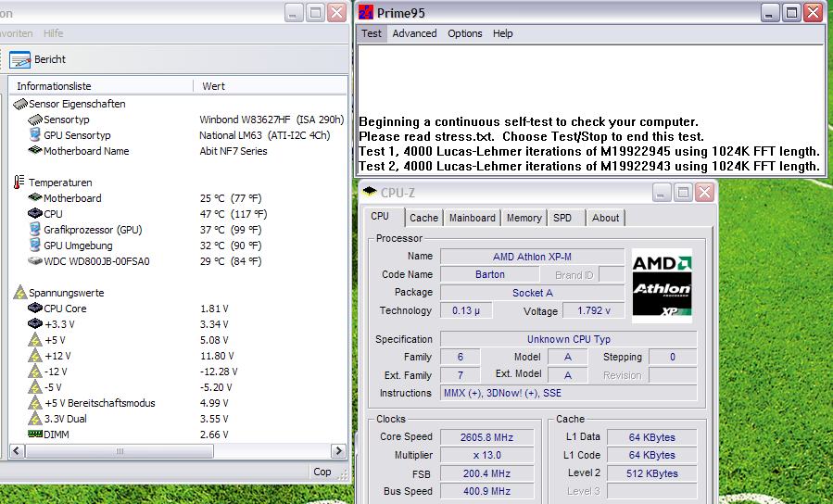Switch to the About tab in CPU-Z

click(x=605, y=218)
